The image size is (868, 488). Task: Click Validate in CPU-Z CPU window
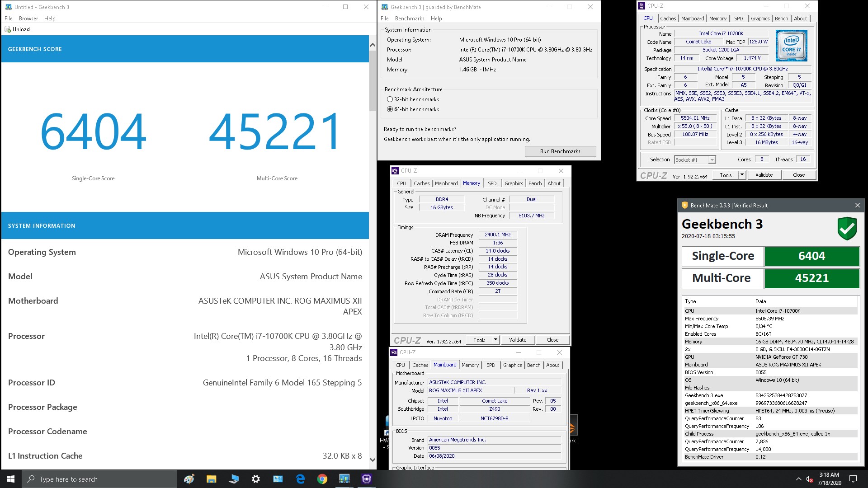764,175
